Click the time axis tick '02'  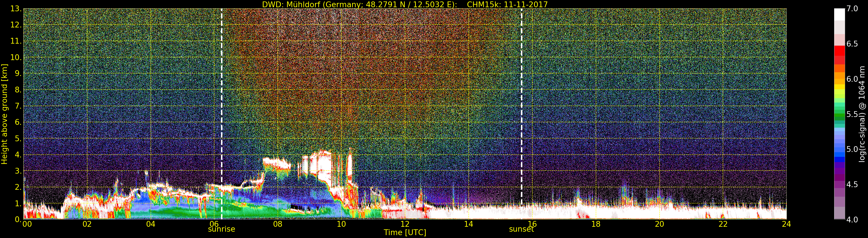point(87,224)
